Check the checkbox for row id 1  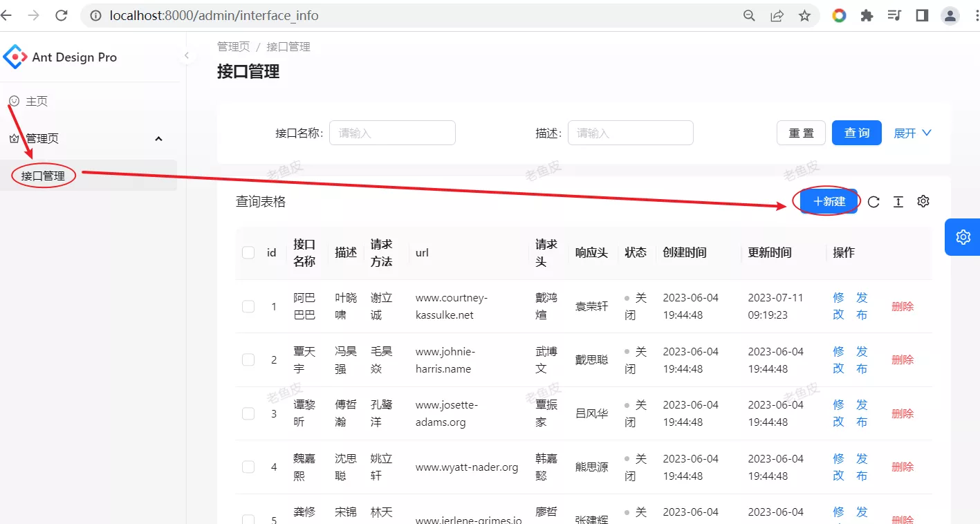coord(248,306)
